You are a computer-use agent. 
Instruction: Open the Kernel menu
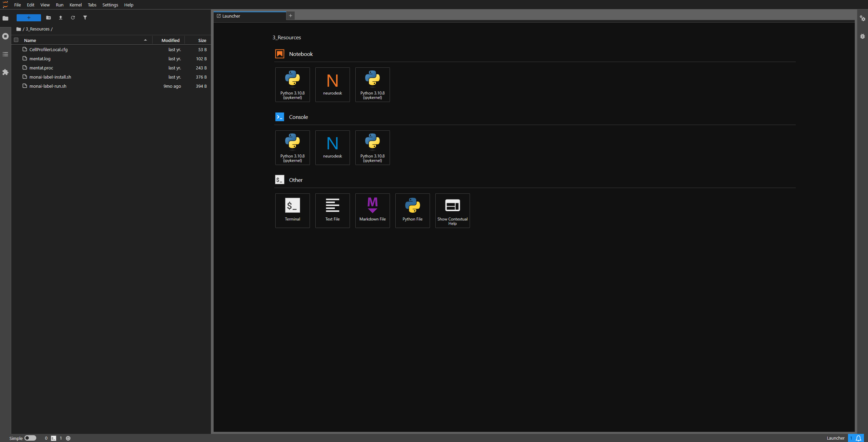(76, 5)
